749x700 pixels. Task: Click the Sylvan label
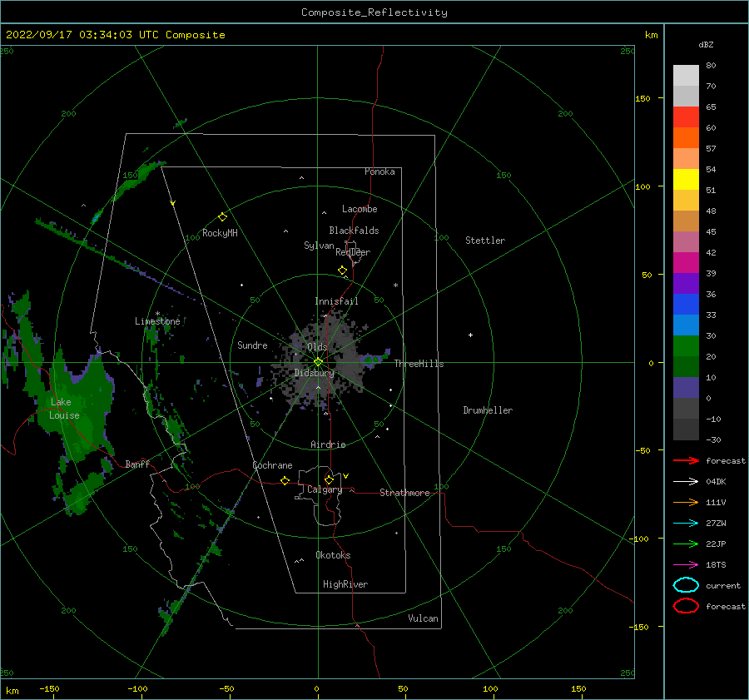319,246
